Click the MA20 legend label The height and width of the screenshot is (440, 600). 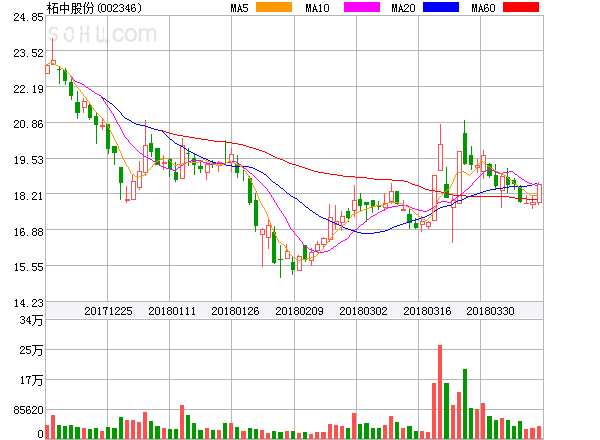[x=403, y=8]
